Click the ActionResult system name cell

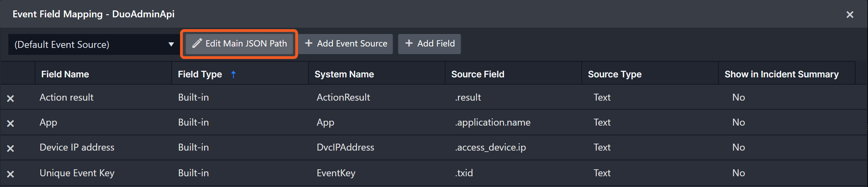pyautogui.click(x=343, y=97)
